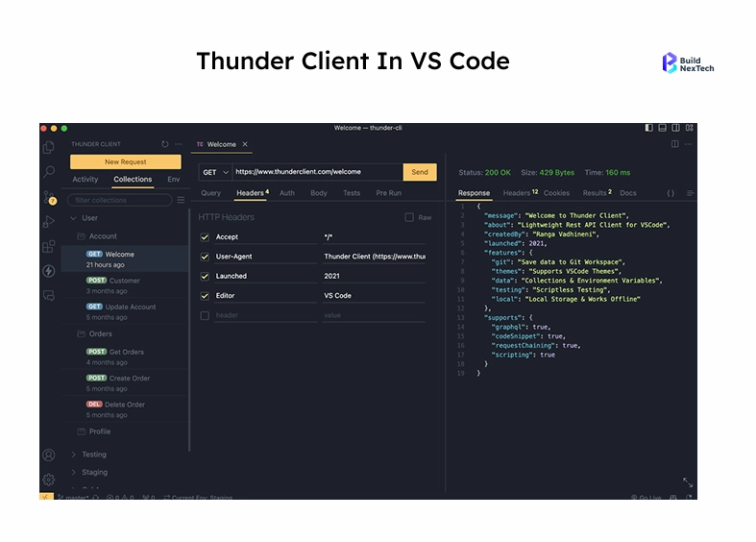Screen dimensions: 756x542
Task: Open the Cookies tab
Action: (556, 193)
